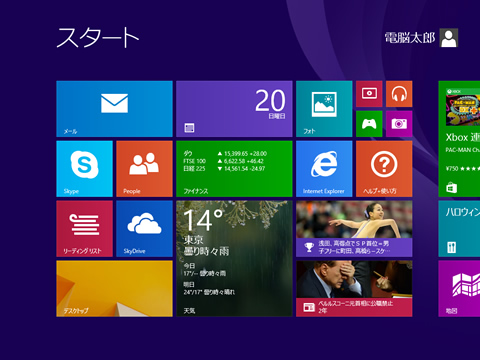Open the Music headphones tile
The height and width of the screenshot is (360, 480).
[x=399, y=94]
